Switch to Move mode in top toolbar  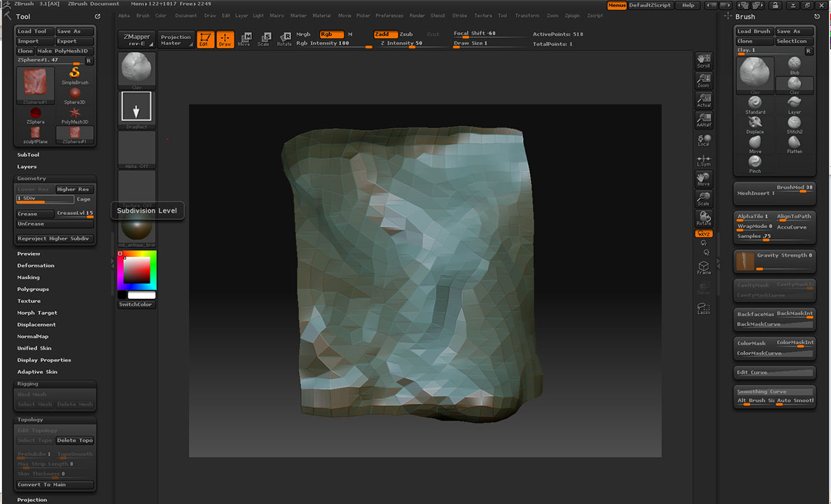tap(244, 39)
